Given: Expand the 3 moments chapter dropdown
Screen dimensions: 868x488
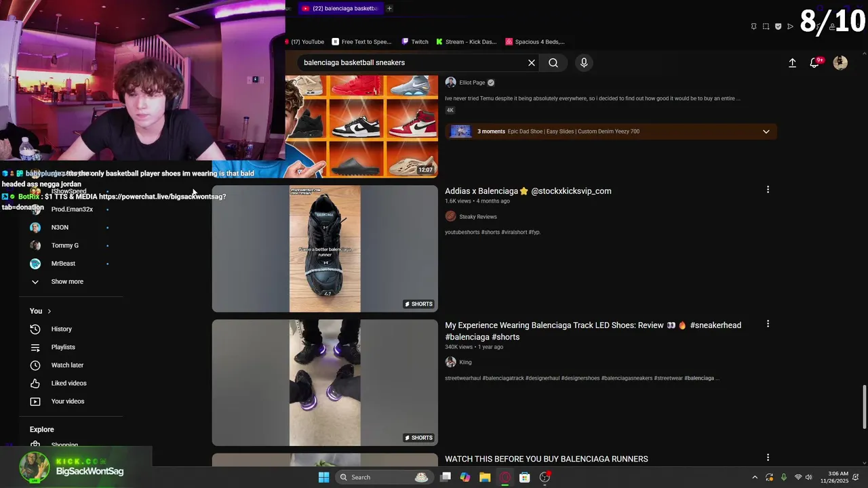Looking at the screenshot, I should [766, 131].
